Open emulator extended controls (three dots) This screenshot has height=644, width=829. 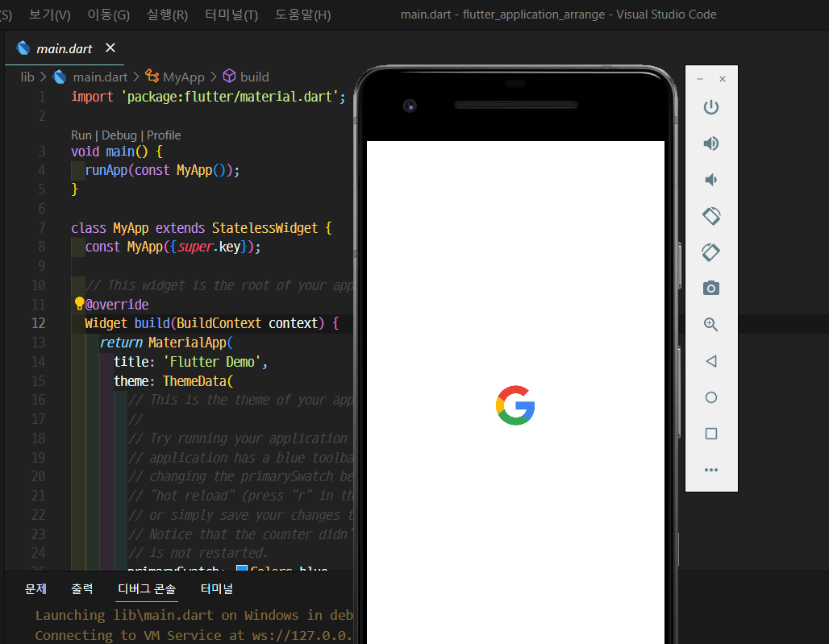tap(711, 470)
